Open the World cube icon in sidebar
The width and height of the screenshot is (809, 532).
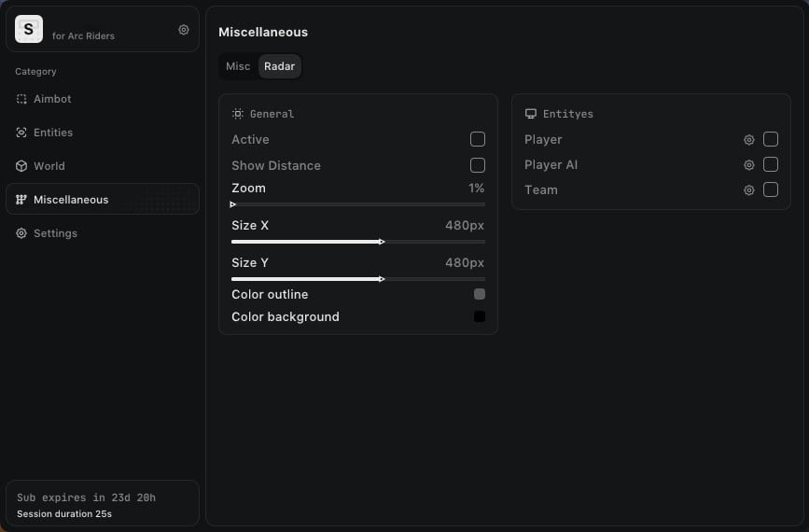21,166
